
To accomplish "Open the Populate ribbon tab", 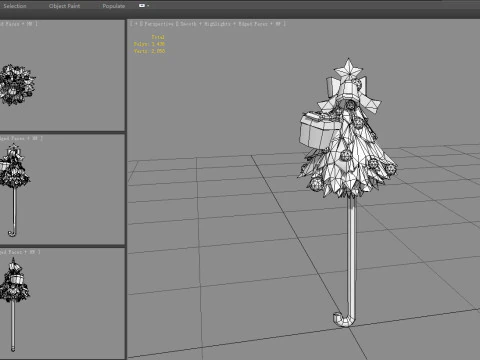I will [x=114, y=6].
